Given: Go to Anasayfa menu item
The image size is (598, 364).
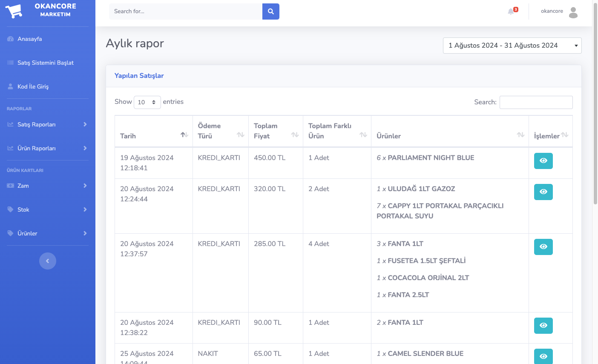Looking at the screenshot, I should click(x=48, y=39).
